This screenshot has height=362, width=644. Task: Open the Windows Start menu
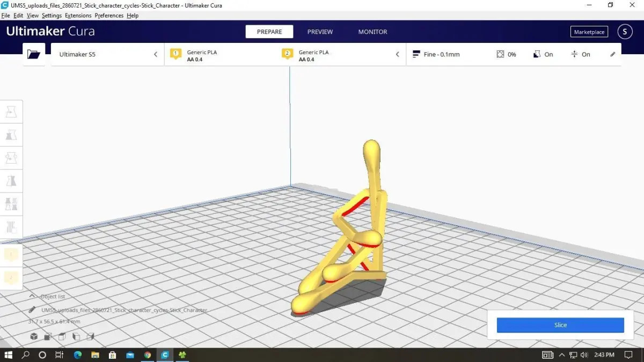pos(9,355)
